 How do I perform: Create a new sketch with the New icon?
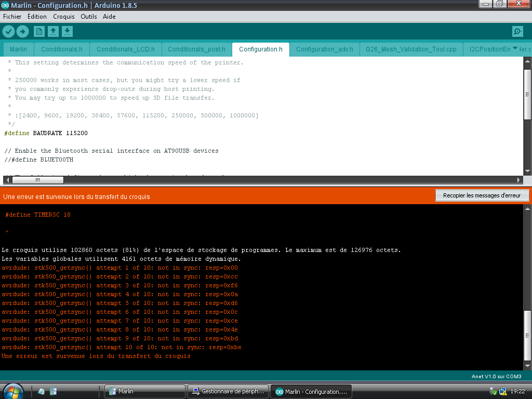(39, 32)
